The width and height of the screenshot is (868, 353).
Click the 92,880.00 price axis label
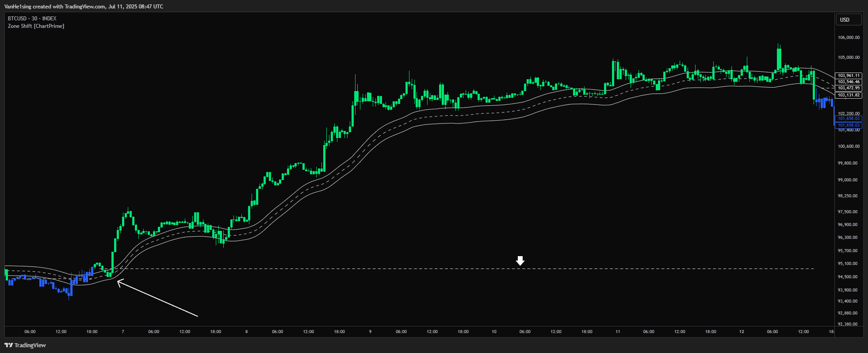coord(848,313)
